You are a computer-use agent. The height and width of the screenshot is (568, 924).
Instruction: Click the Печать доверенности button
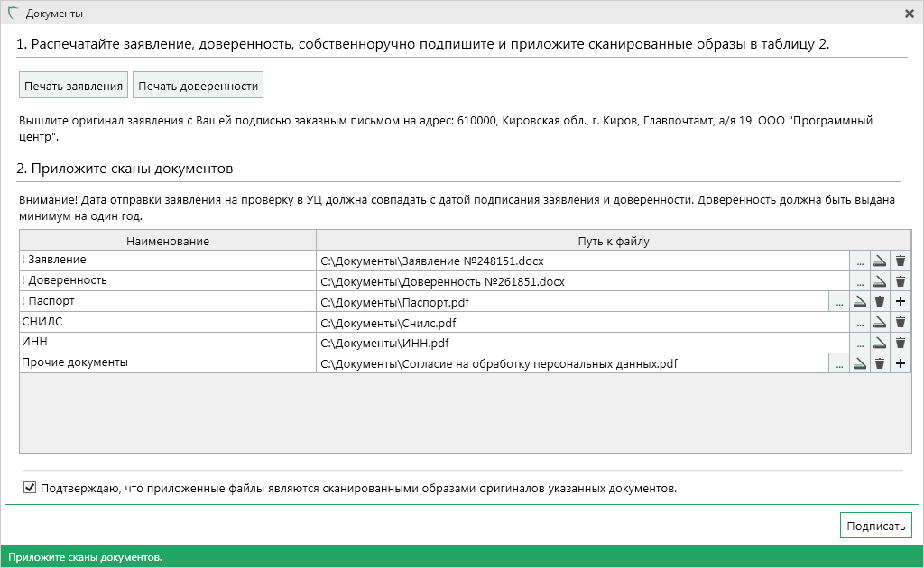tap(198, 87)
